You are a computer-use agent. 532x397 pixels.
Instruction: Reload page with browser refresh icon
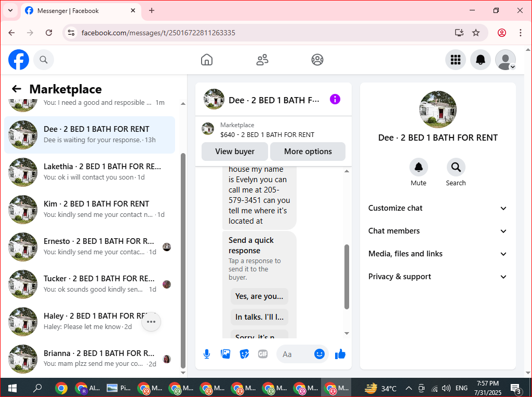pyautogui.click(x=49, y=33)
